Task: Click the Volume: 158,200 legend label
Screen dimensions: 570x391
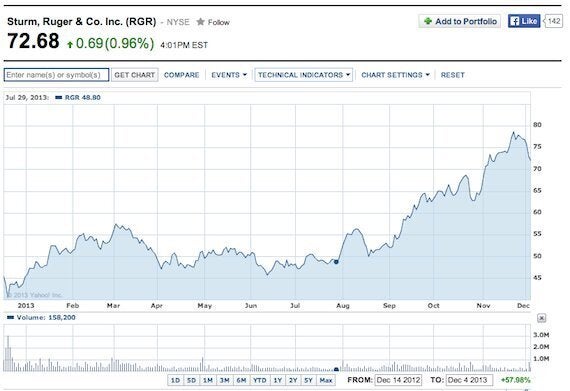Action: 46,318
